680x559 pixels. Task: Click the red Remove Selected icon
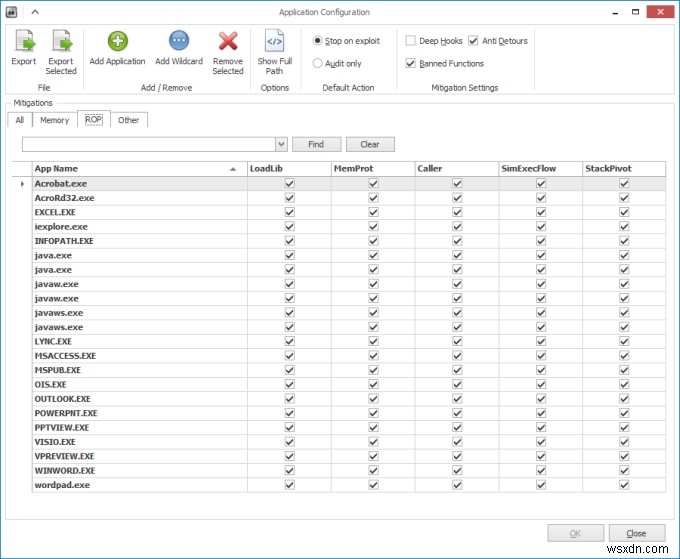[228, 42]
